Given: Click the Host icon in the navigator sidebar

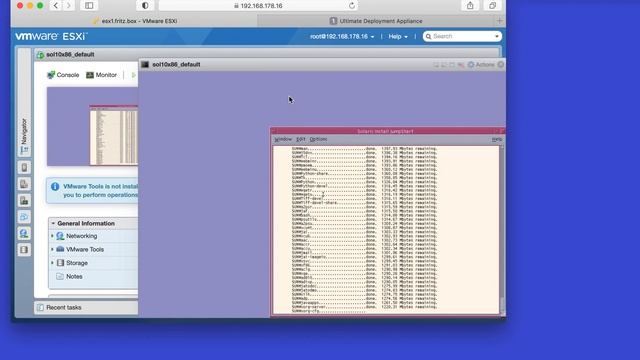Looking at the screenshot, I should [x=24, y=168].
